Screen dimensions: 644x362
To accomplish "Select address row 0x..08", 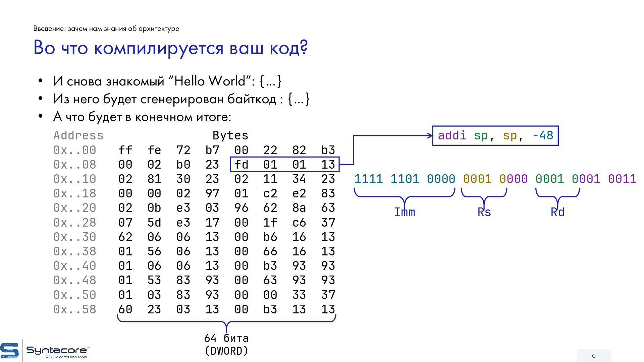I will (x=74, y=165).
